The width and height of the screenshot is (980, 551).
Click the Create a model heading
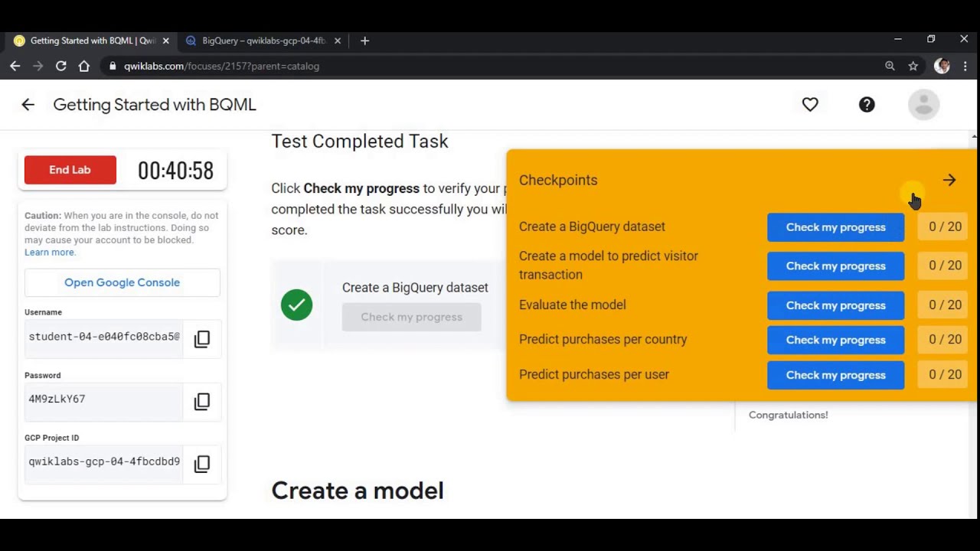(x=358, y=491)
